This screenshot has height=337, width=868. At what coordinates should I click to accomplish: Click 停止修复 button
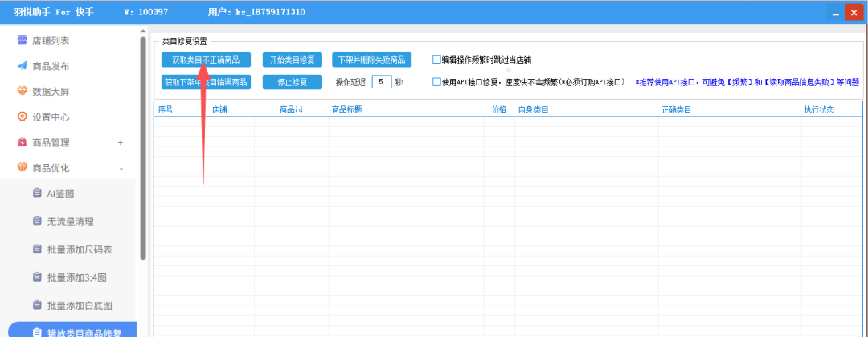[x=293, y=82]
